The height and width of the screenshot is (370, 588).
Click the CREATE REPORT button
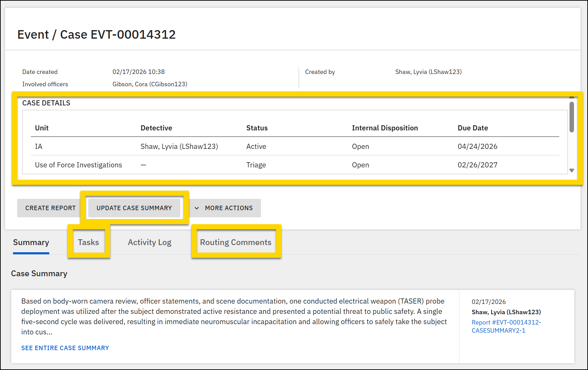(50, 208)
